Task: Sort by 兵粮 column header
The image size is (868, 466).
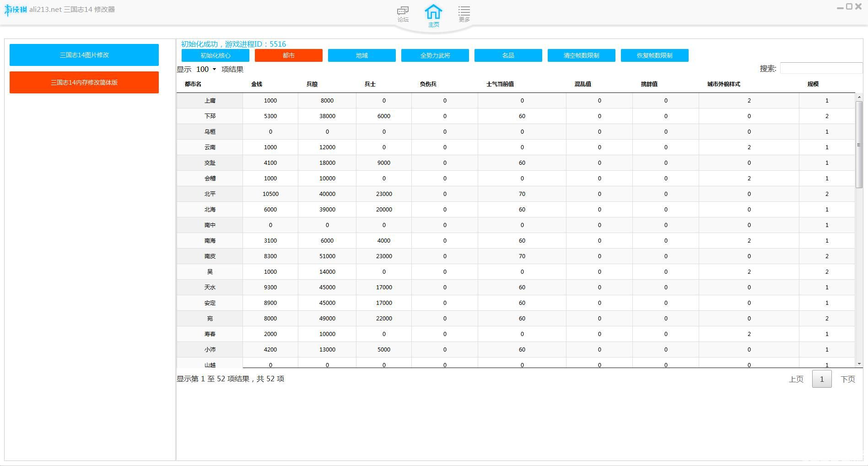Action: 312,84
